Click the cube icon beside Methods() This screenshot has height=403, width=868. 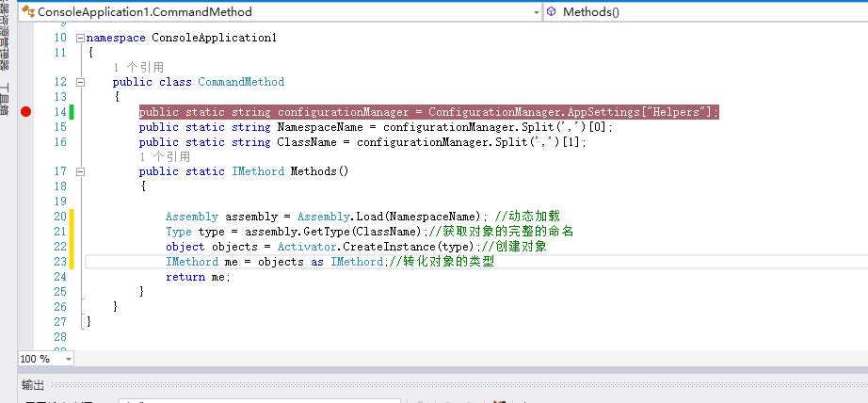click(552, 11)
